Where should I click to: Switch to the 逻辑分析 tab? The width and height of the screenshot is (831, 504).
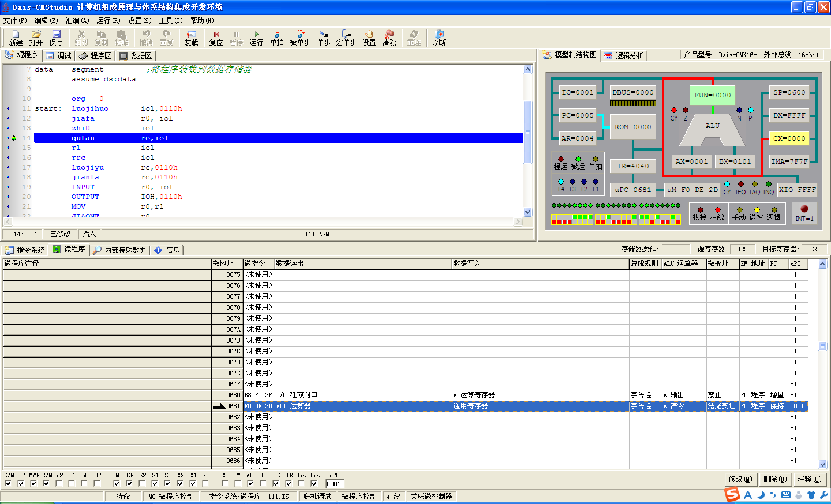pos(624,55)
